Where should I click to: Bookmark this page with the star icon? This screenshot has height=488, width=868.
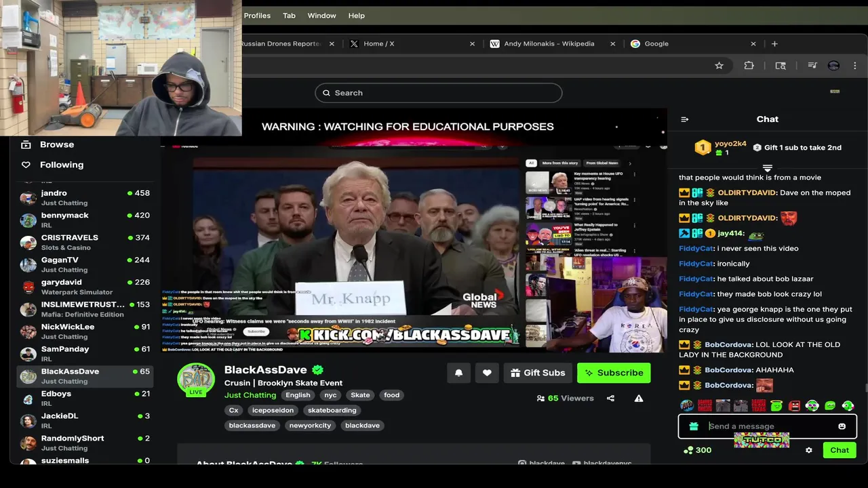coord(719,66)
